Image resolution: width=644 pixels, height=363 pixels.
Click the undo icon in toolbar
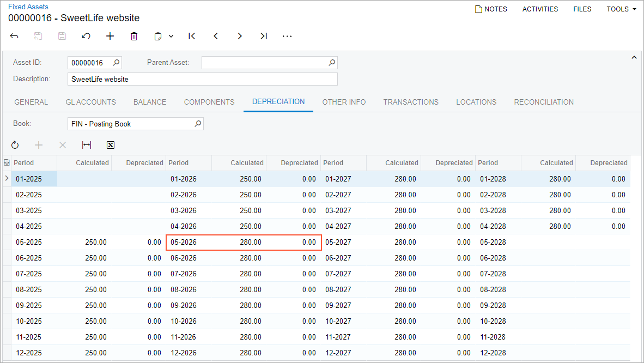click(86, 36)
